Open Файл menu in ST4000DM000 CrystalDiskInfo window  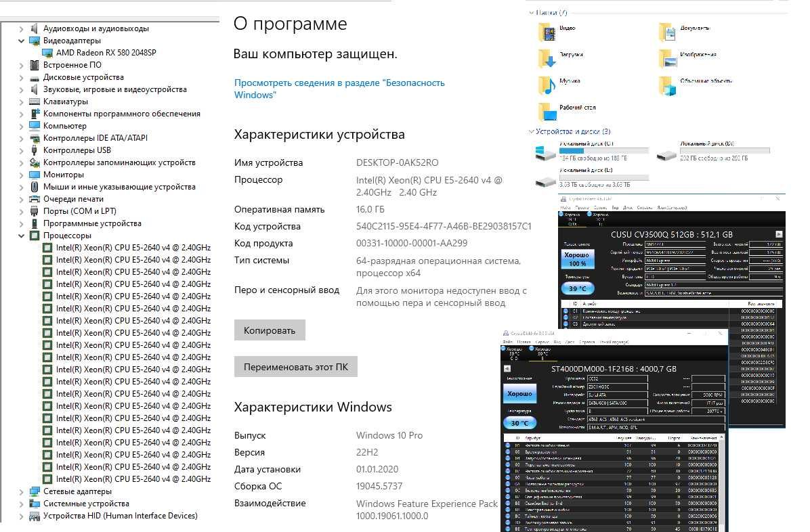(507, 342)
